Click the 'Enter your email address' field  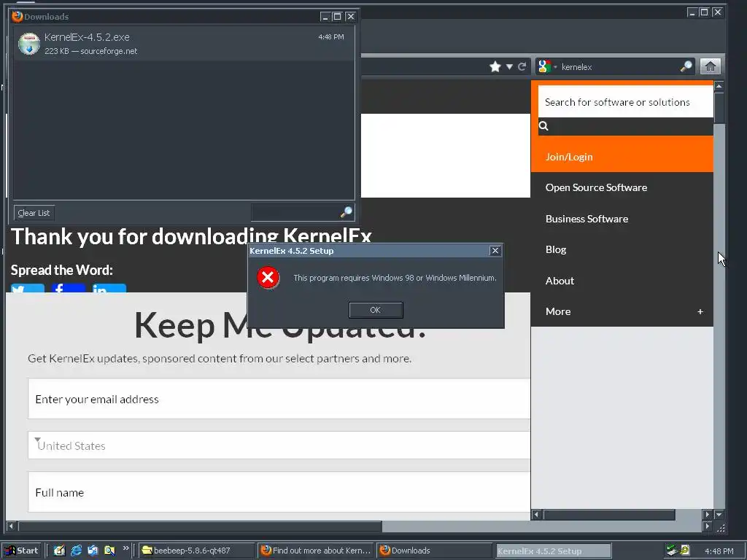tap(279, 399)
